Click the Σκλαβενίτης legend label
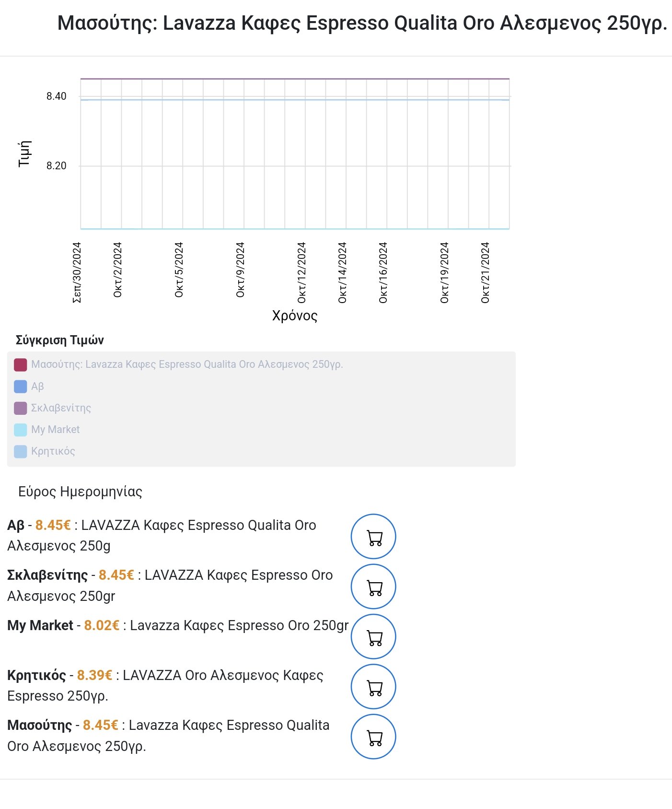Viewport: 672px width, 809px height. coord(61,408)
